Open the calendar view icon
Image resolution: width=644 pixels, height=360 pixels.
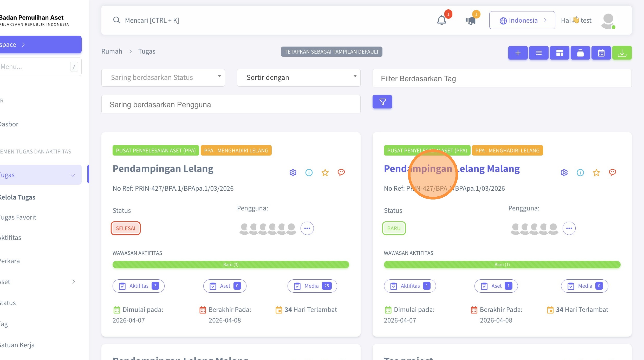[x=601, y=53]
